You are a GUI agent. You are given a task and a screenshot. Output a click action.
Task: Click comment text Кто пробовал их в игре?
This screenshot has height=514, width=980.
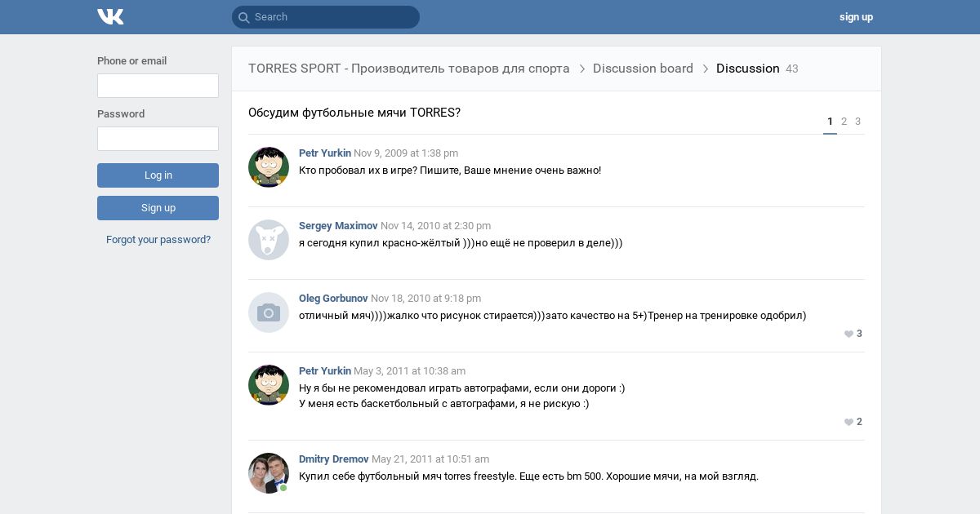[x=358, y=171]
